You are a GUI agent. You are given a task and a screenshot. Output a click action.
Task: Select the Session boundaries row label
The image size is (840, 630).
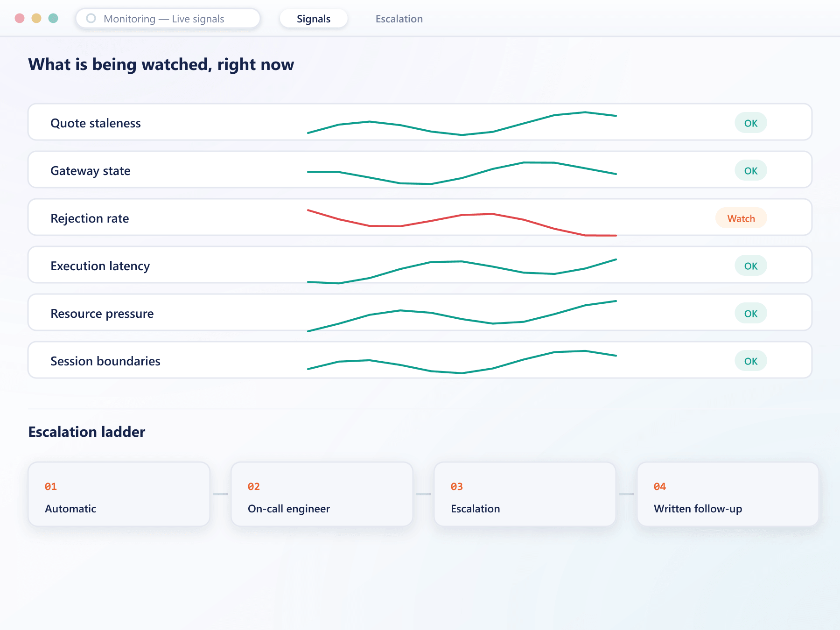(105, 361)
